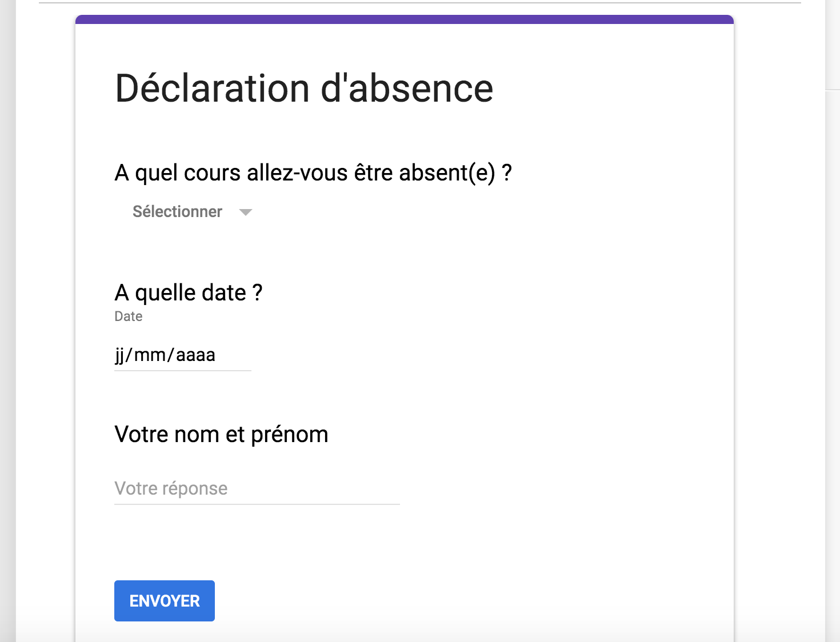
Task: Click the underline beneath the date field
Action: (x=183, y=371)
